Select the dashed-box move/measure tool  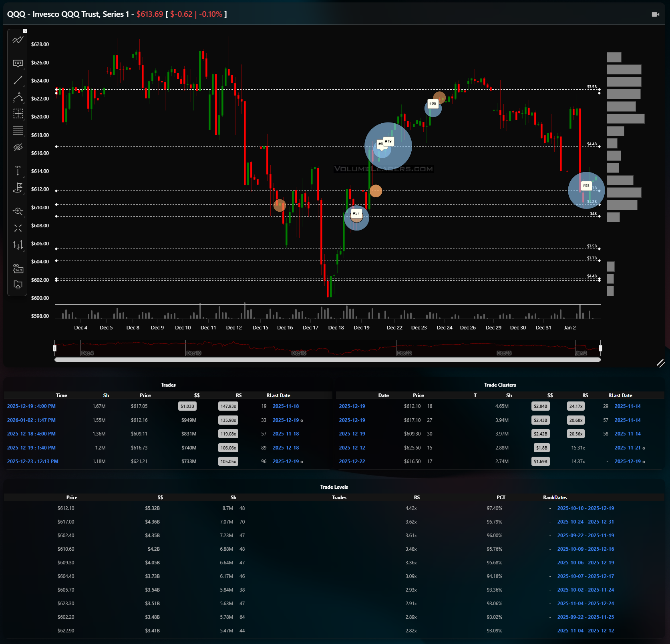(x=18, y=114)
